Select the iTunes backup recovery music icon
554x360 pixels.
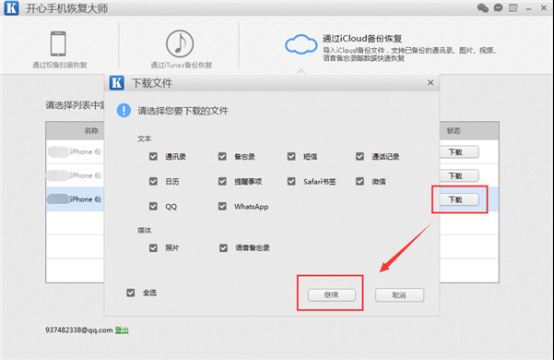180,43
